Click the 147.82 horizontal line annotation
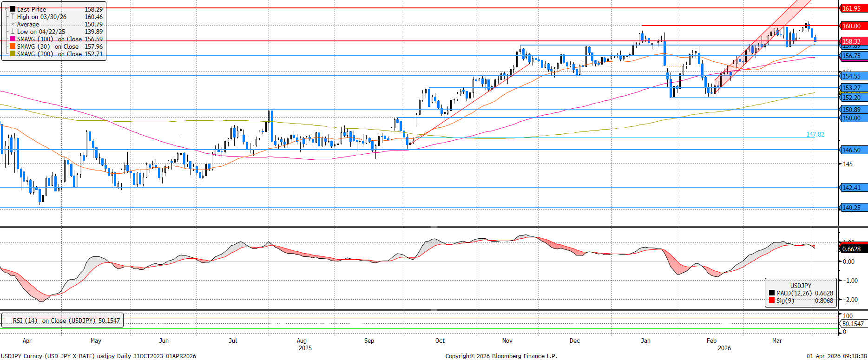Viewport: 868px width, 360px height. 815,134
